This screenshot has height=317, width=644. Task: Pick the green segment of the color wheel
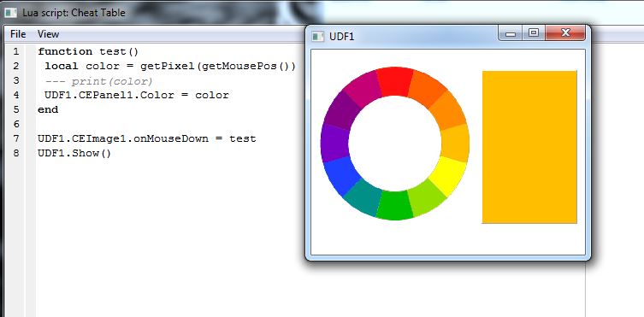tap(394, 205)
